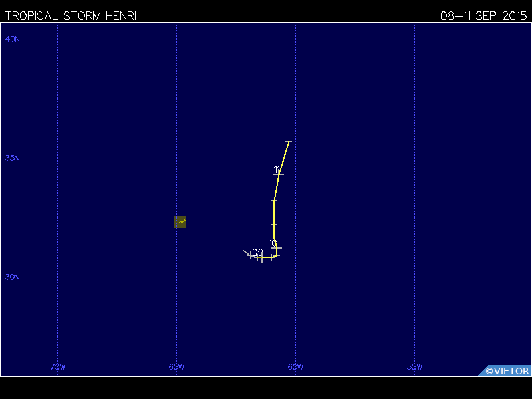Click the VIETOR copyright badge
The width and height of the screenshot is (532, 399).
click(x=505, y=371)
